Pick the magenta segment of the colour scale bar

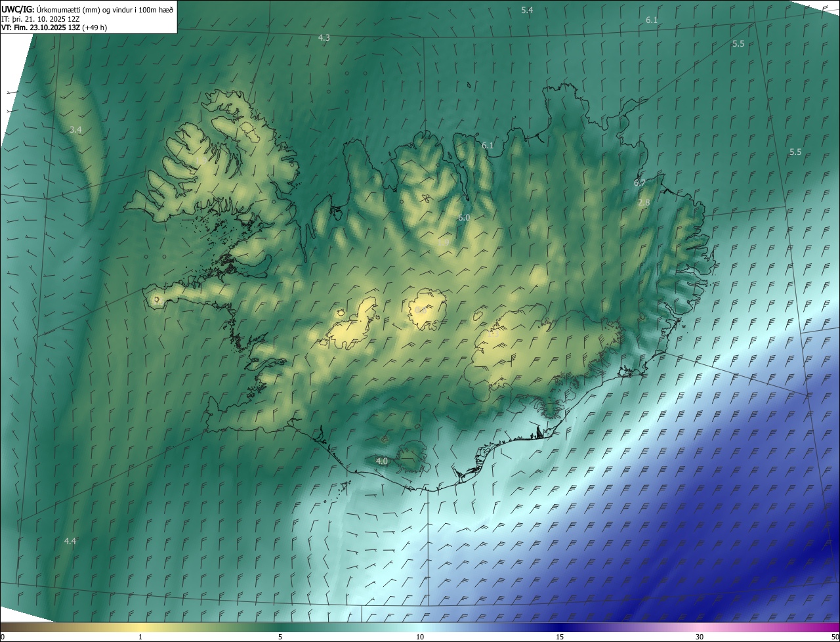(x=804, y=628)
